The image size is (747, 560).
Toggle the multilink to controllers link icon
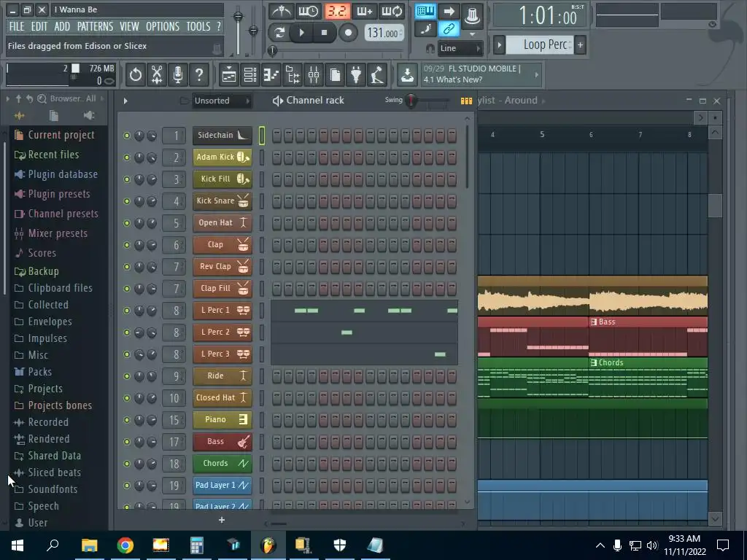[x=449, y=29]
